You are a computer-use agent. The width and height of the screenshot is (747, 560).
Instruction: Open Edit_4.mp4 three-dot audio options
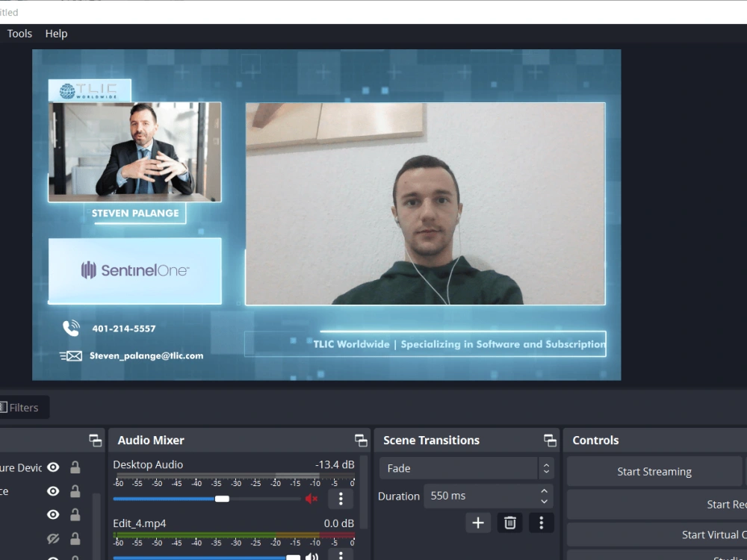[x=341, y=556]
